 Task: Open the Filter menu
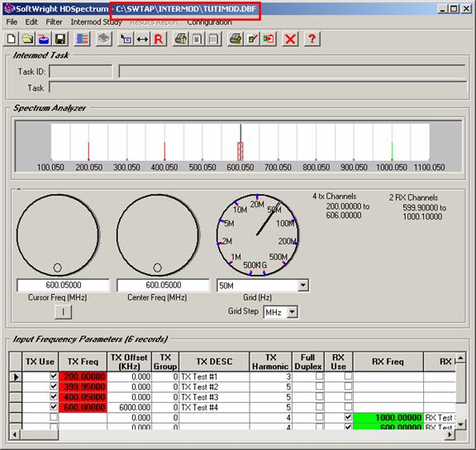(x=54, y=22)
